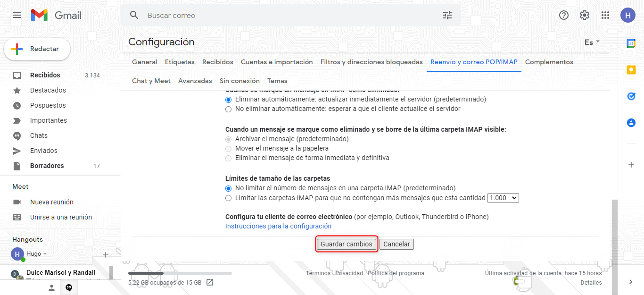The width and height of the screenshot is (644, 295).
Task: Open Google Calendar in side panel
Action: [x=631, y=43]
